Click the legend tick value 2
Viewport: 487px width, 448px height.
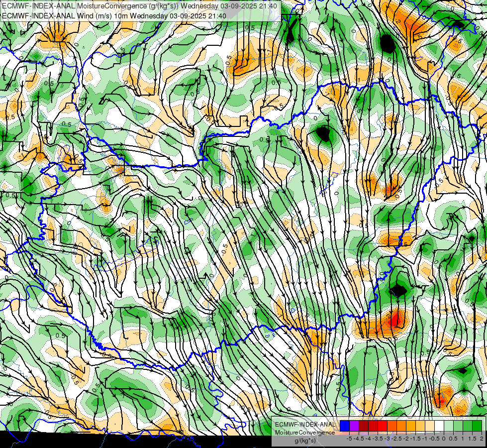482,439
